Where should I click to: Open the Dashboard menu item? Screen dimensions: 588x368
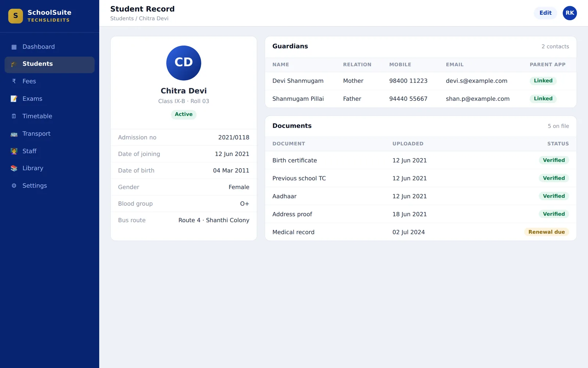[50, 47]
